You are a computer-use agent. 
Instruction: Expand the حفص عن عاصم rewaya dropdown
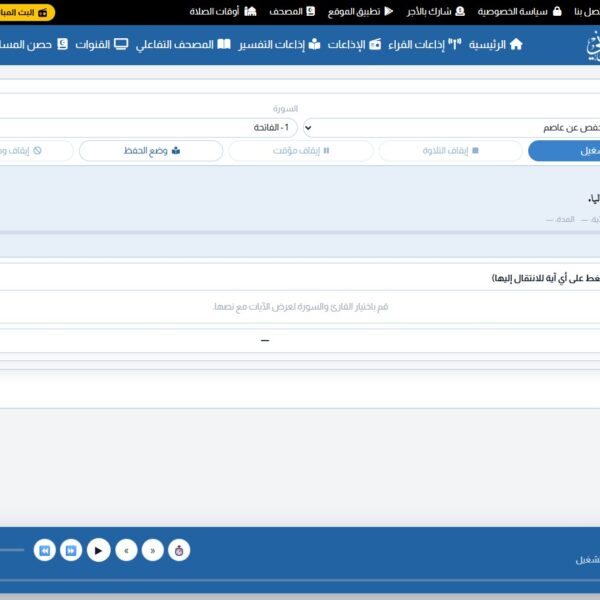(452, 127)
